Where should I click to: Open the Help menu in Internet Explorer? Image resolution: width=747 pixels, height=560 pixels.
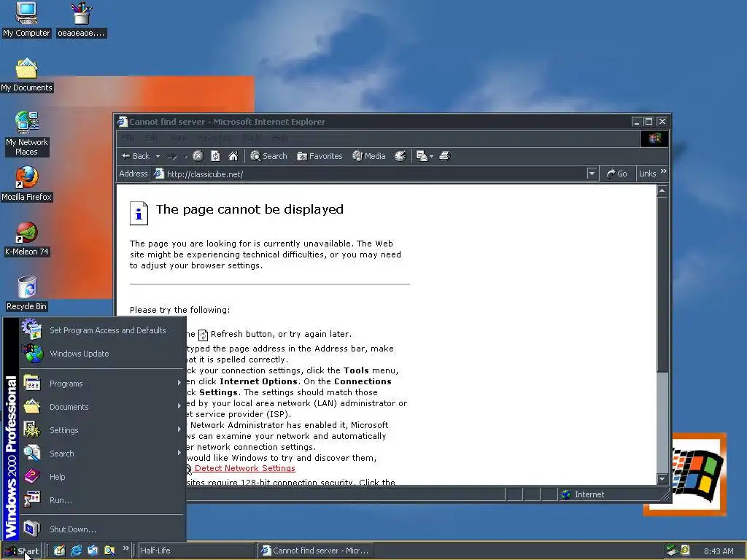pos(279,138)
